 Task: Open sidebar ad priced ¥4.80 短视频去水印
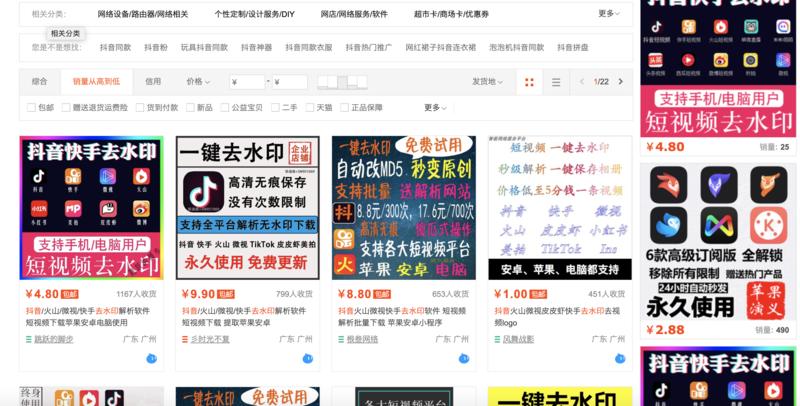[x=718, y=68]
